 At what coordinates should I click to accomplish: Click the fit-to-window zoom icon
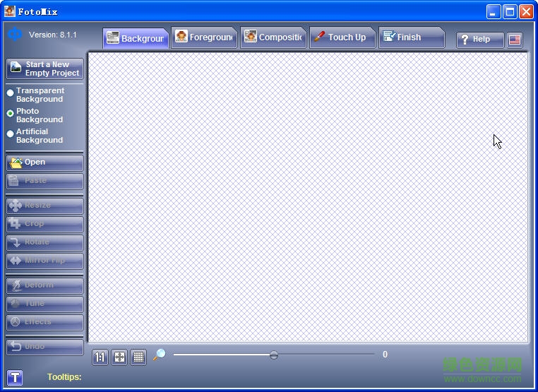click(x=119, y=357)
